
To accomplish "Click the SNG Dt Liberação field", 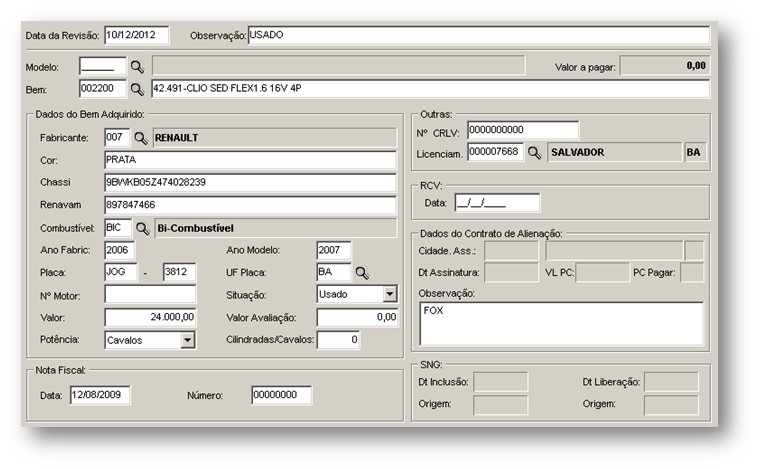I will click(671, 382).
